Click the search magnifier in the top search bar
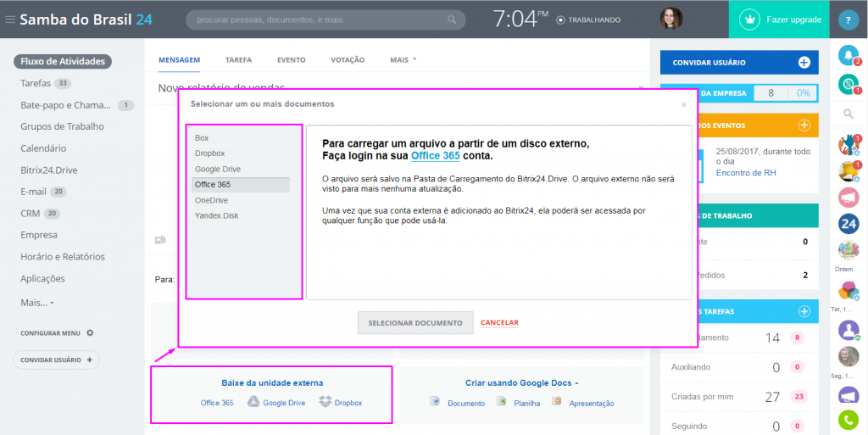 (452, 20)
